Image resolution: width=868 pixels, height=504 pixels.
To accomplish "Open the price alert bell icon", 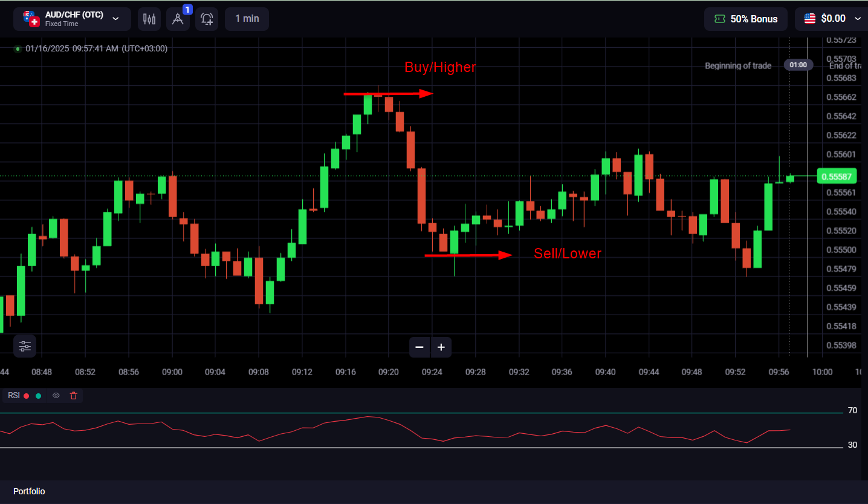I will [x=207, y=19].
